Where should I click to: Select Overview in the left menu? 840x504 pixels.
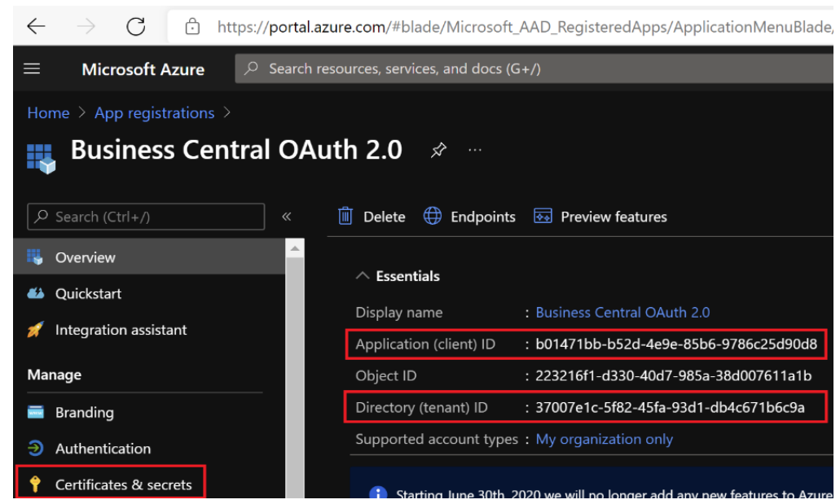[x=85, y=257]
